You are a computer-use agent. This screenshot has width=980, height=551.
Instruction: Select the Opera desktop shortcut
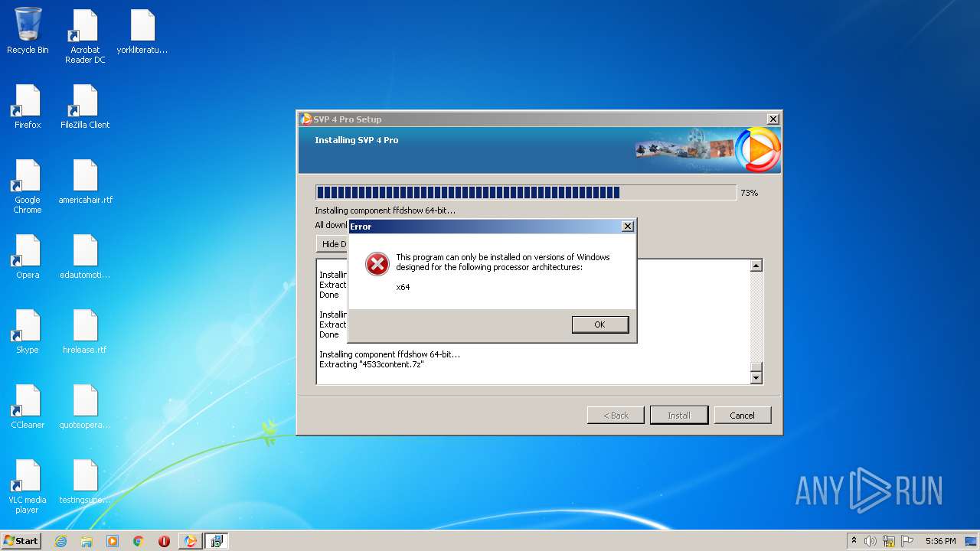tap(28, 256)
